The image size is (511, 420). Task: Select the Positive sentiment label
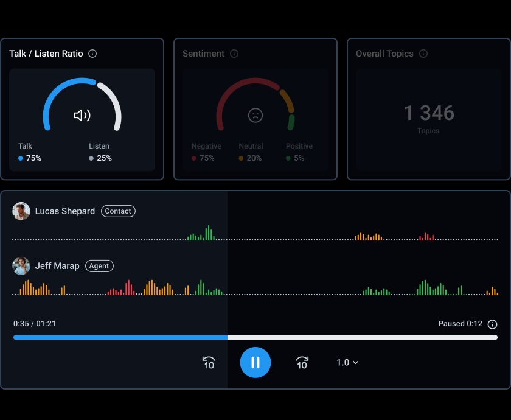(x=299, y=146)
